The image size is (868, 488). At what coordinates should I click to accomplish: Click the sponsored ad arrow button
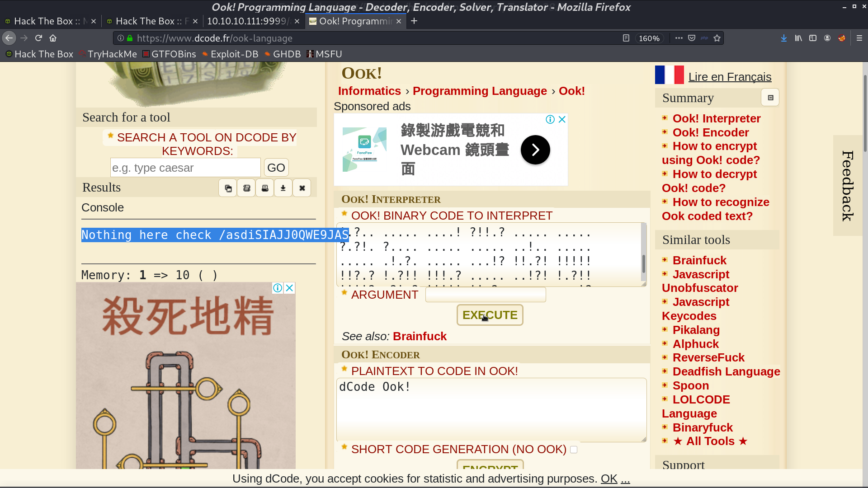[535, 150]
